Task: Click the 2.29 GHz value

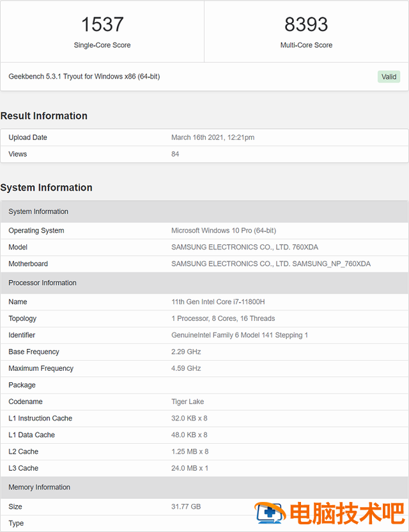Action: tap(186, 352)
